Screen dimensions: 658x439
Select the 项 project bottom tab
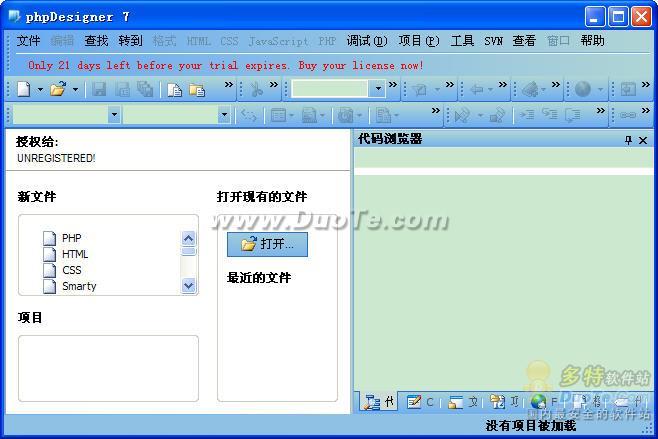[505, 402]
